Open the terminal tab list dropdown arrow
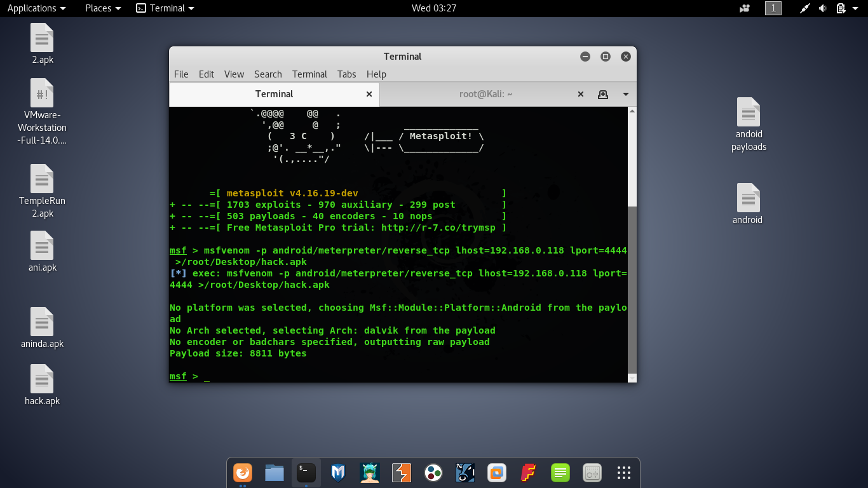The width and height of the screenshot is (868, 488). click(x=626, y=94)
